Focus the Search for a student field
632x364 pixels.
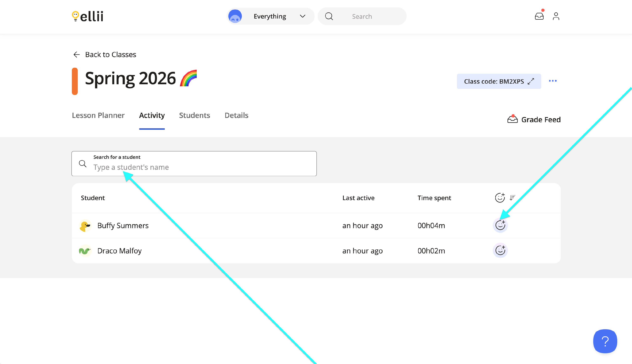(x=200, y=167)
